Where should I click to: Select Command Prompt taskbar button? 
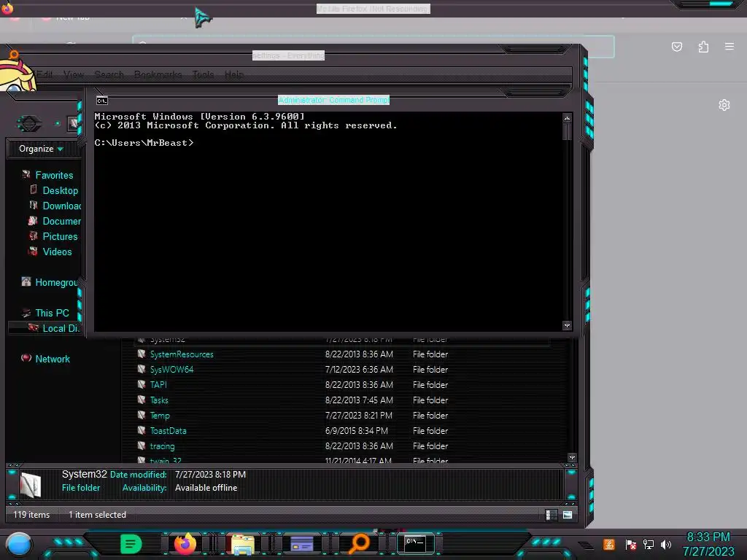(x=415, y=544)
